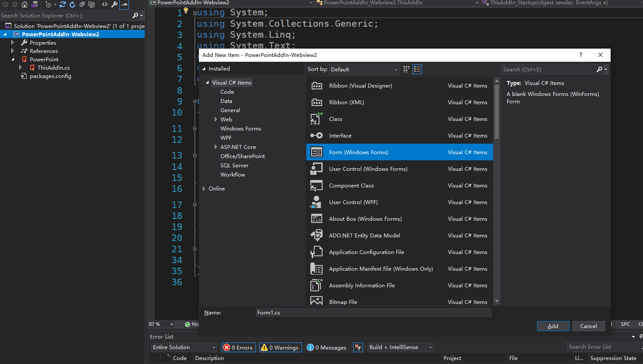Image resolution: width=643 pixels, height=364 pixels.
Task: Toggle the Error List clear filter icon
Action: point(358,347)
